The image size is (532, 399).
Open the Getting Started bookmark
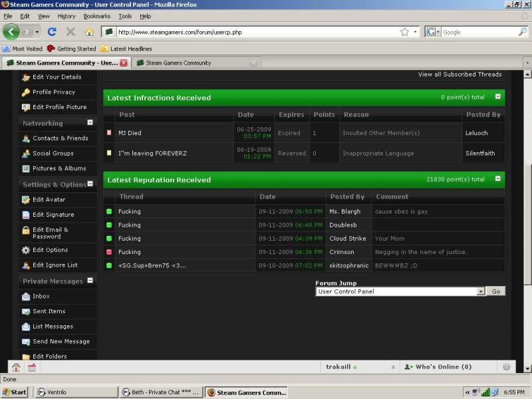coord(72,49)
